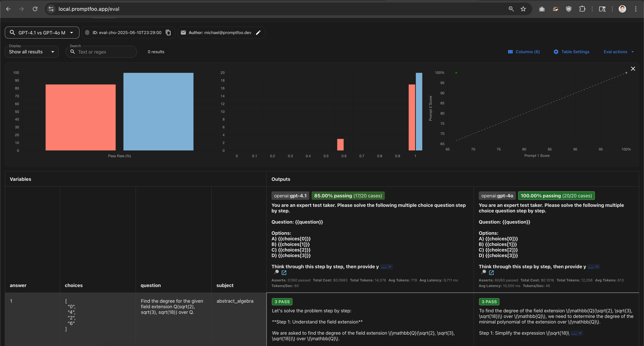Open browser extensions puzzle icon
Image resolution: width=644 pixels, height=346 pixels.
pyautogui.click(x=582, y=9)
